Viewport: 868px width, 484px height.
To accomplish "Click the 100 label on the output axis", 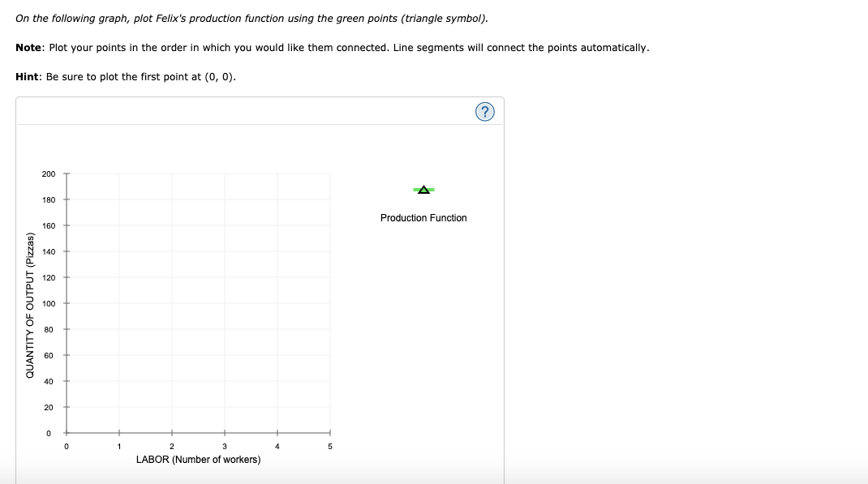I will [48, 303].
